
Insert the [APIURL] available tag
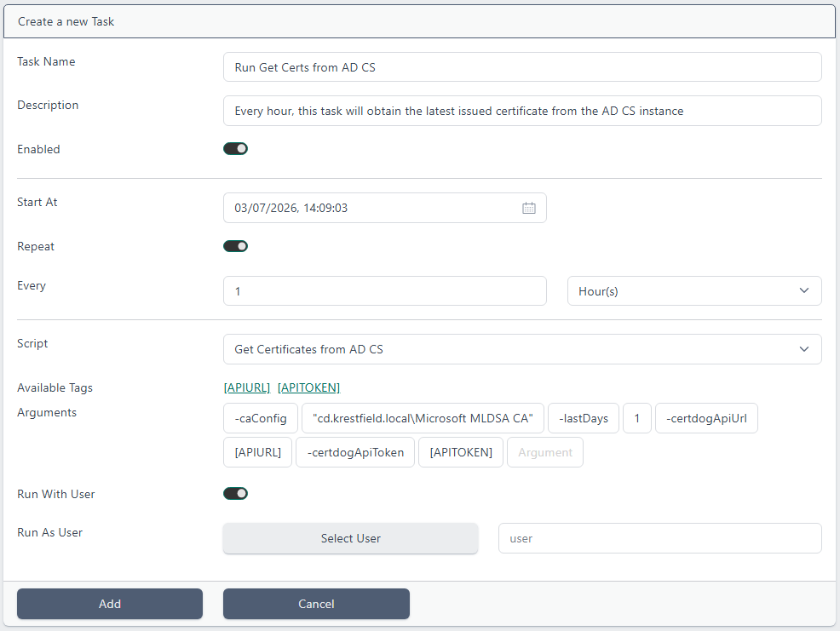[247, 387]
